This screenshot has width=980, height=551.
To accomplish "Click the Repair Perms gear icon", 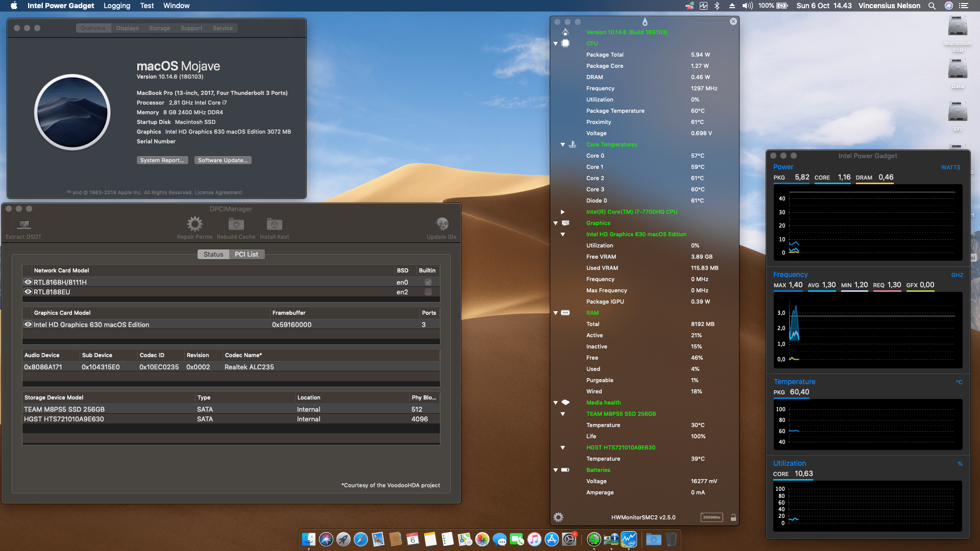I will tap(194, 224).
